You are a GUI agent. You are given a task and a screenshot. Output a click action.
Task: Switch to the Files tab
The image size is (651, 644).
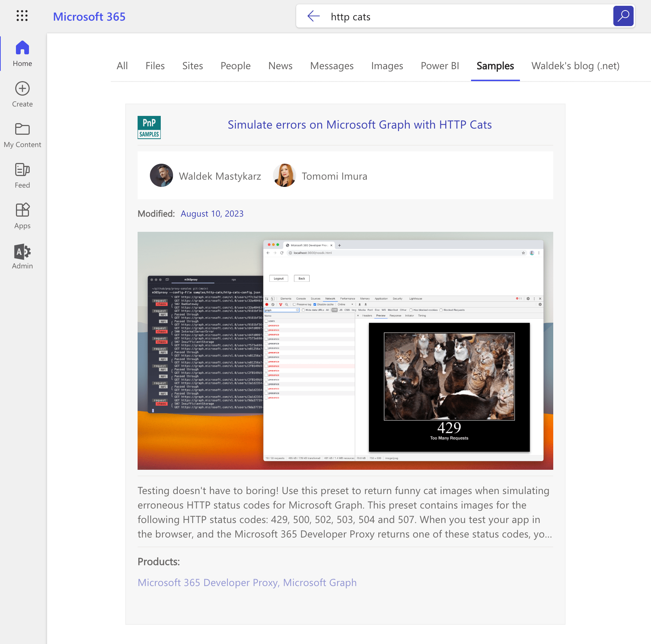coord(155,66)
